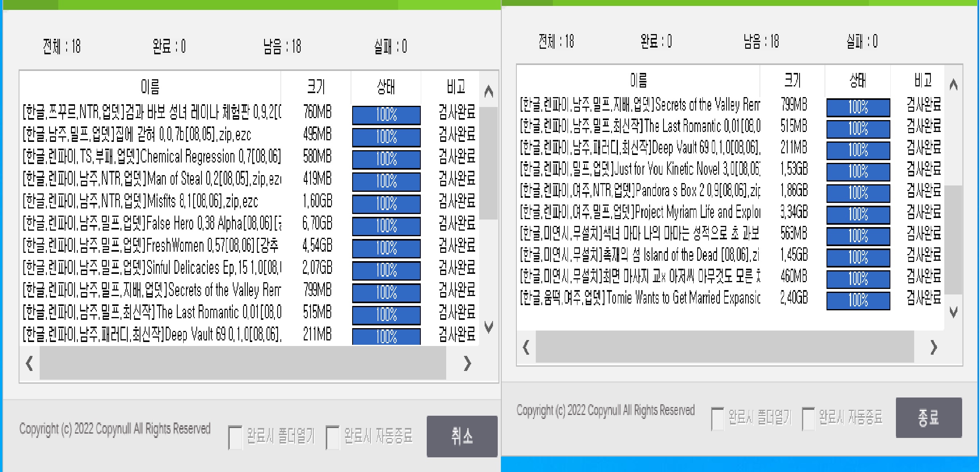980x472 pixels.
Task: Check 완료시 폴더열기 in right window
Action: click(x=717, y=418)
